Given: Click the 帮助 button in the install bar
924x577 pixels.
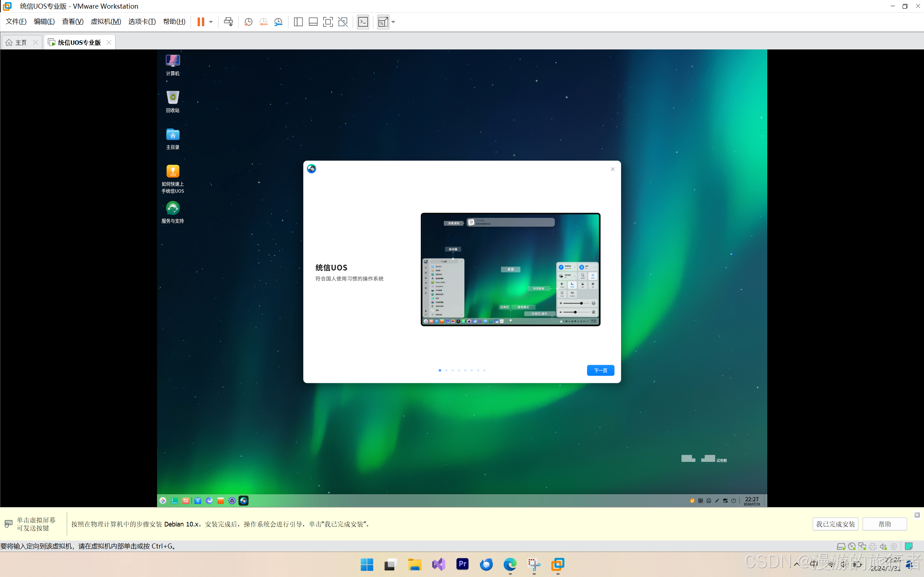Looking at the screenshot, I should 885,524.
